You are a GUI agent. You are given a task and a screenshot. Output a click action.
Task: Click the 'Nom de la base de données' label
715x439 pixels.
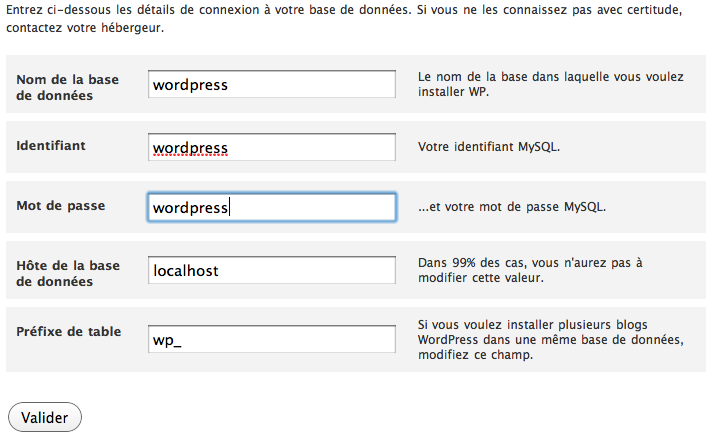pyautogui.click(x=67, y=88)
